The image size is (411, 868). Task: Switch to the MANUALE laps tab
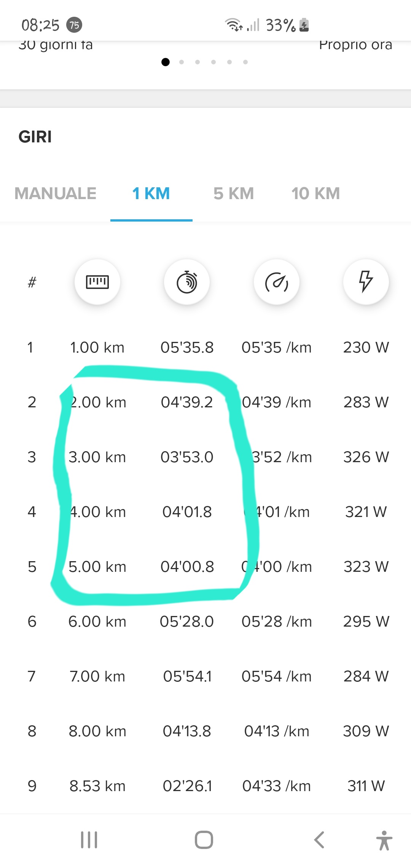56,193
